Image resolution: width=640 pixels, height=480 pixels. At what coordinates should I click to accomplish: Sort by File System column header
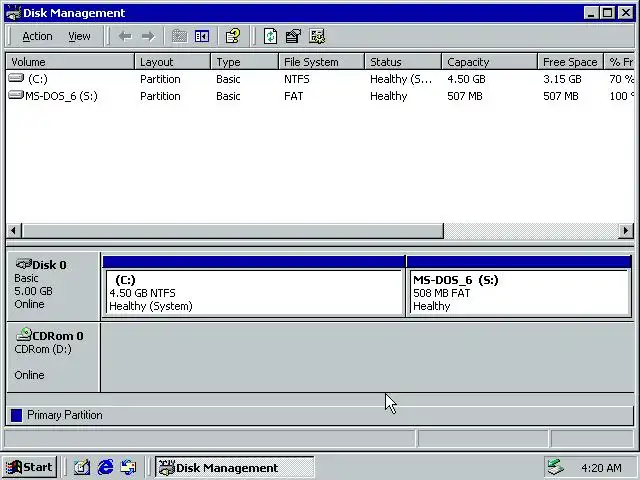[x=322, y=62]
